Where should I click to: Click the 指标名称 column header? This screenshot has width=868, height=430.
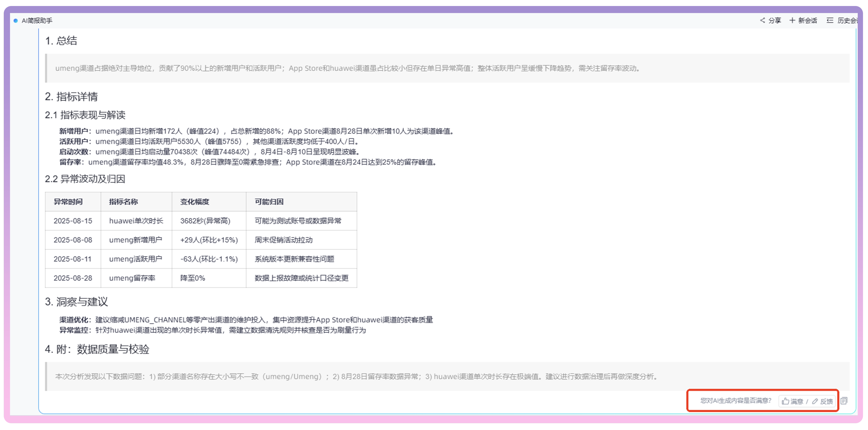tap(123, 202)
